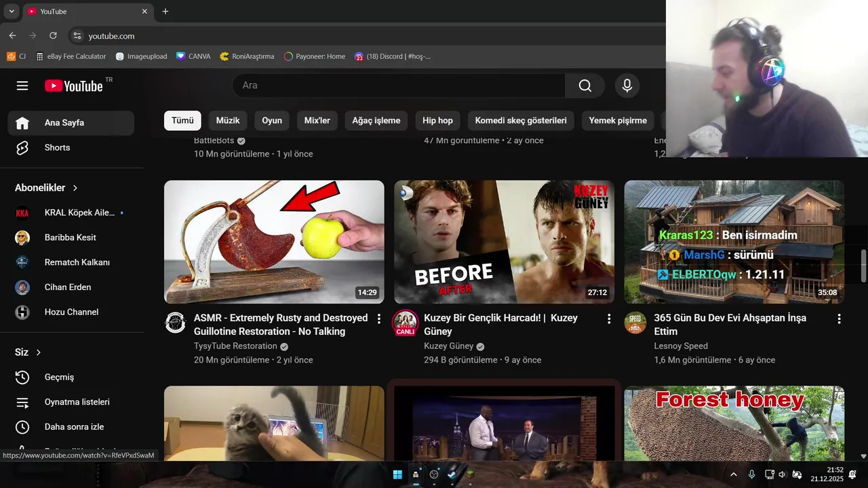Open KRAL Köpek Ailesi subscription channel
Image resolution: width=868 pixels, height=488 pixels.
(71, 213)
